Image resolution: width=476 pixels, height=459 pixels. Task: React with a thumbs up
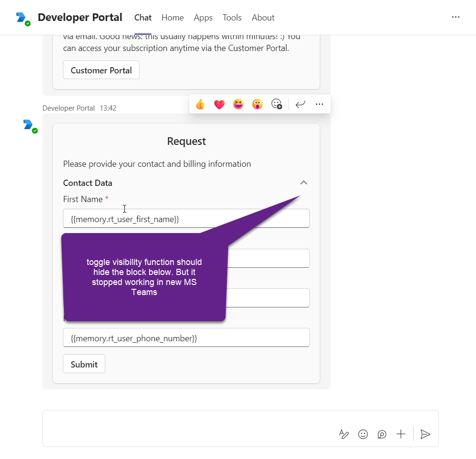(x=200, y=104)
